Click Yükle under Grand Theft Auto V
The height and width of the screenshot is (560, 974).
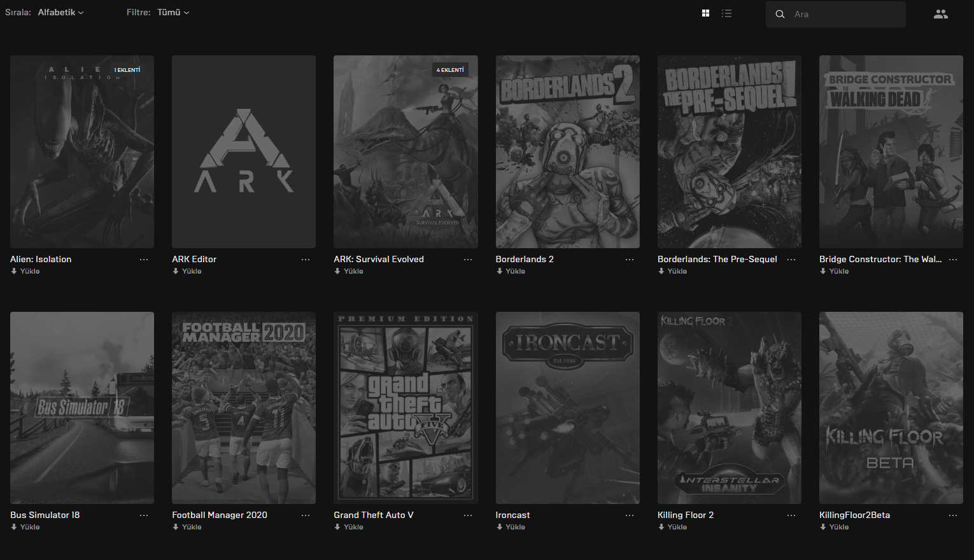click(349, 527)
